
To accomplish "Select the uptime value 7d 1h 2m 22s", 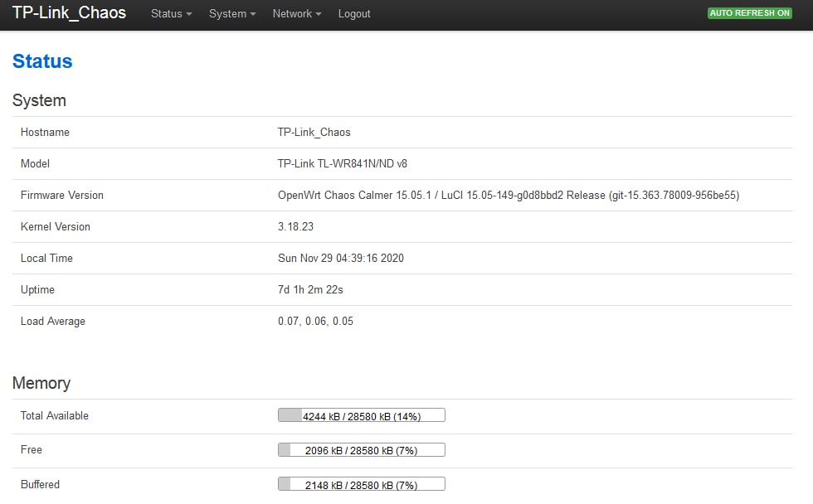I will [310, 289].
